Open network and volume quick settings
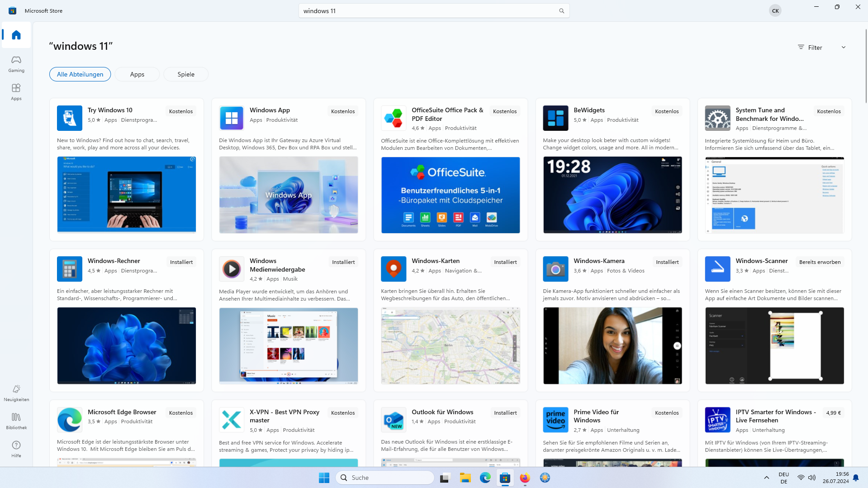868x488 pixels. pyautogui.click(x=806, y=478)
